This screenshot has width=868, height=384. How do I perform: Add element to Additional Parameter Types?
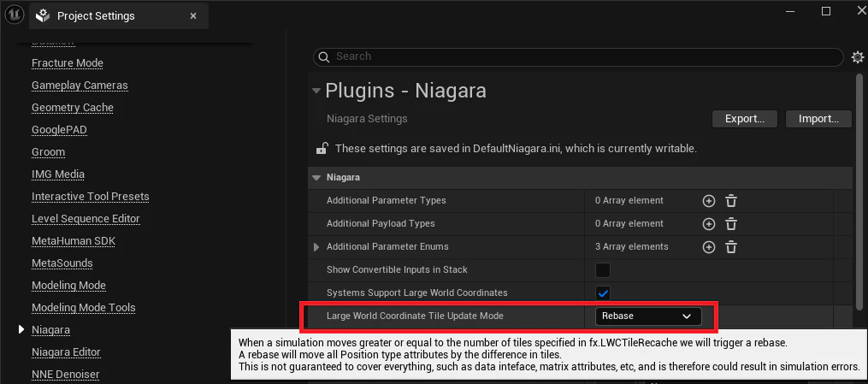tap(709, 201)
